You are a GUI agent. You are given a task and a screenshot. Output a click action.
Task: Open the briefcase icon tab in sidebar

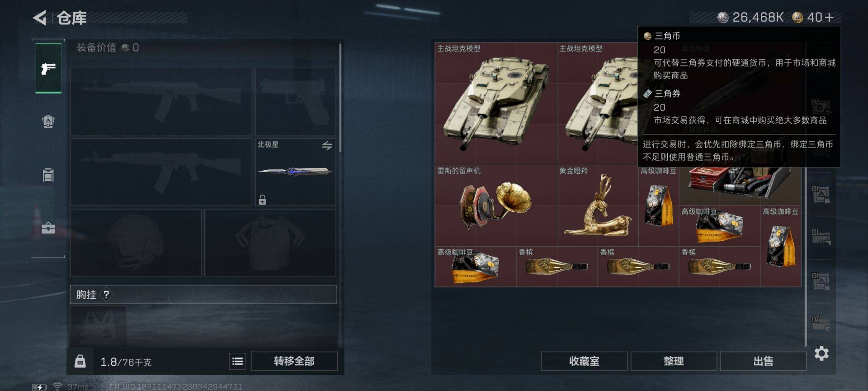click(48, 228)
